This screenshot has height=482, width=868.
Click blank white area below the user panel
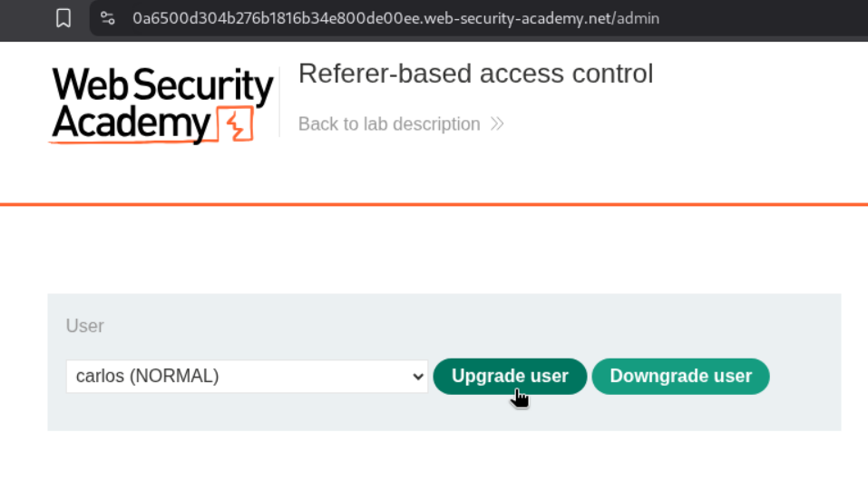[x=434, y=457]
